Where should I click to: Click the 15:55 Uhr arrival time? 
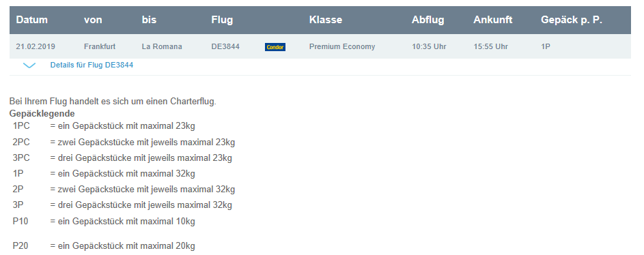point(490,47)
